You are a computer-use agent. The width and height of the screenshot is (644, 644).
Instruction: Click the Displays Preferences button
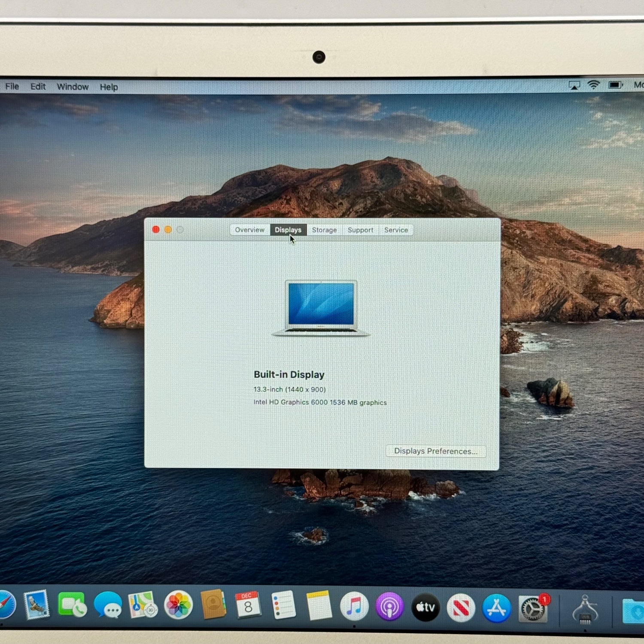435,451
